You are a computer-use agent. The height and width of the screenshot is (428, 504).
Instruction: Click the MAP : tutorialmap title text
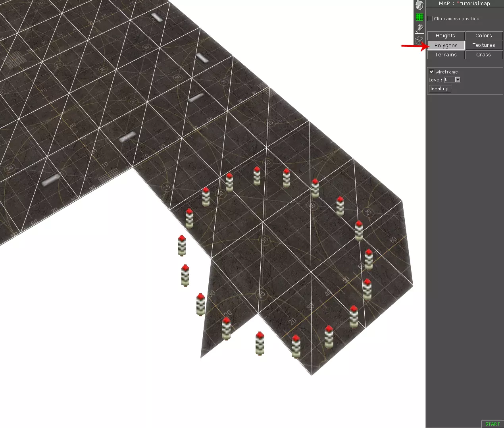pyautogui.click(x=464, y=4)
